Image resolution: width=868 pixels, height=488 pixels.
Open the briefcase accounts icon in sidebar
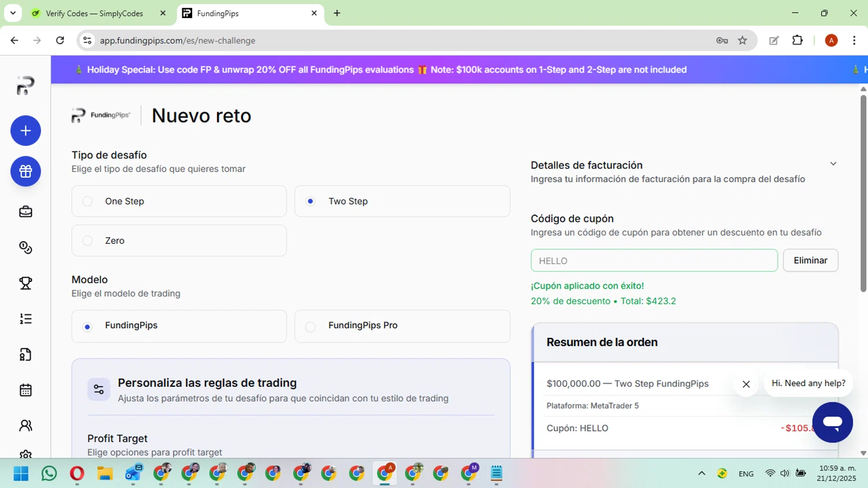coord(25,212)
